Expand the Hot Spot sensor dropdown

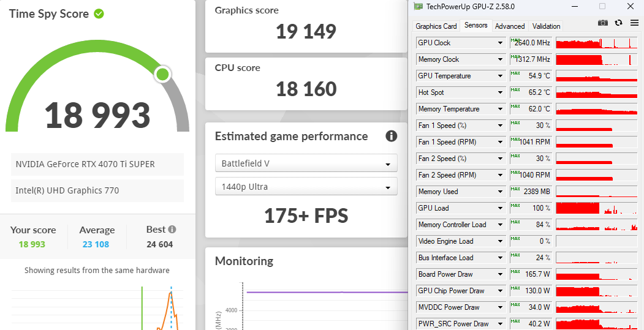pyautogui.click(x=500, y=92)
